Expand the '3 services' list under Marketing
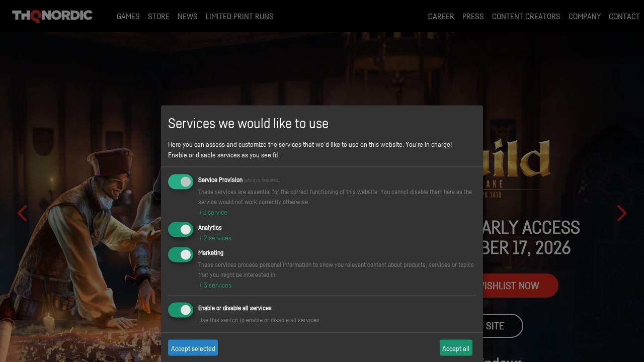The width and height of the screenshot is (644, 362). click(215, 286)
